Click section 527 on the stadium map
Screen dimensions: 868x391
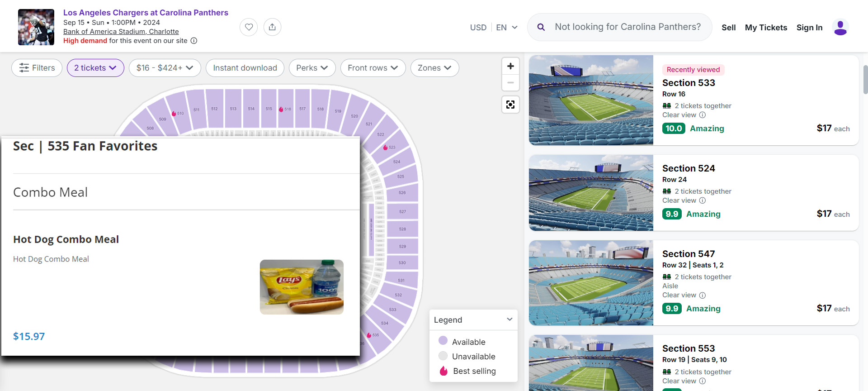point(402,211)
